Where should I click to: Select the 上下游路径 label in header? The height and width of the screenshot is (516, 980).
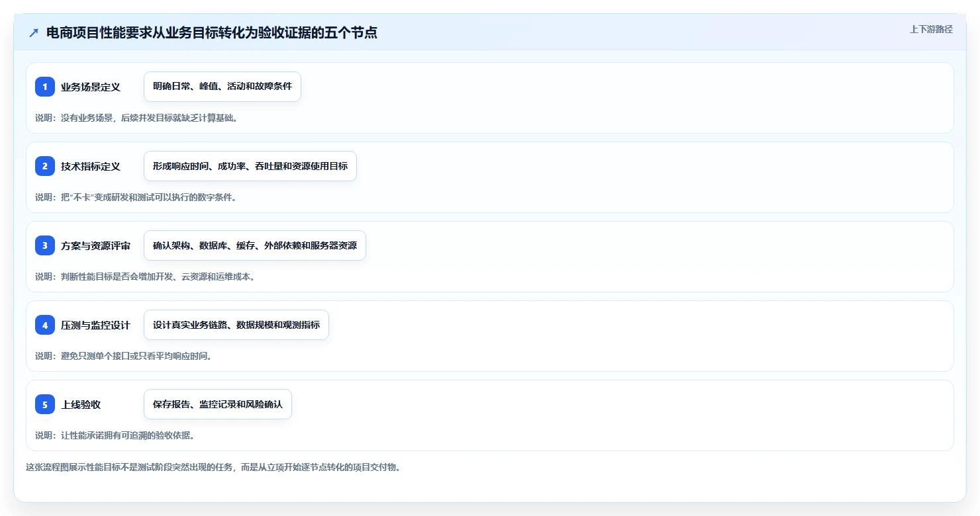(x=931, y=29)
